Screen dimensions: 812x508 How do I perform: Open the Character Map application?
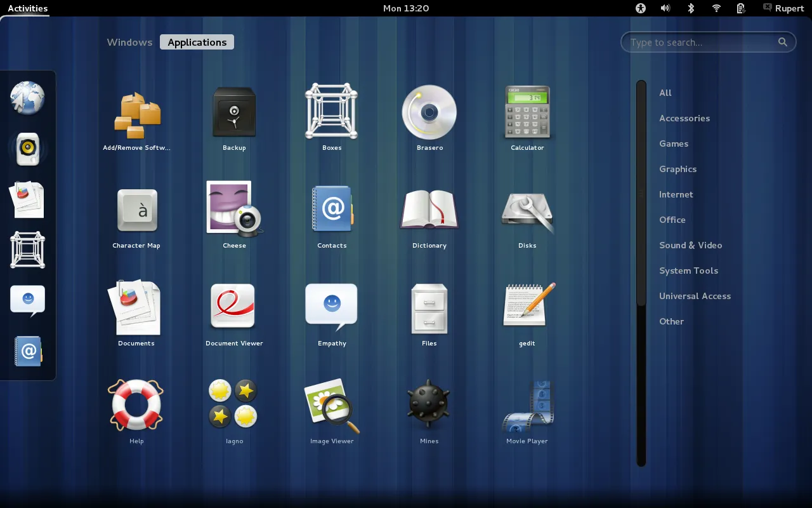(136, 210)
